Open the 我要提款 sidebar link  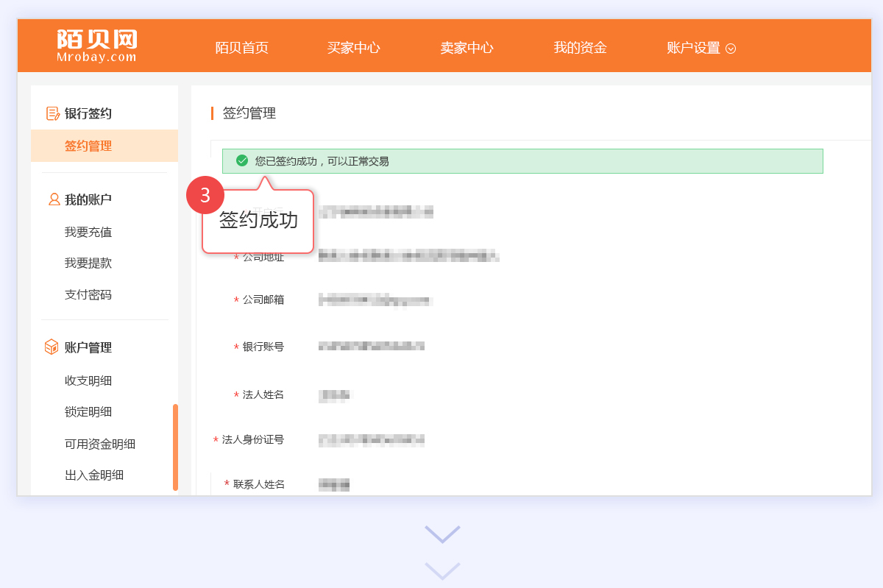(88, 263)
